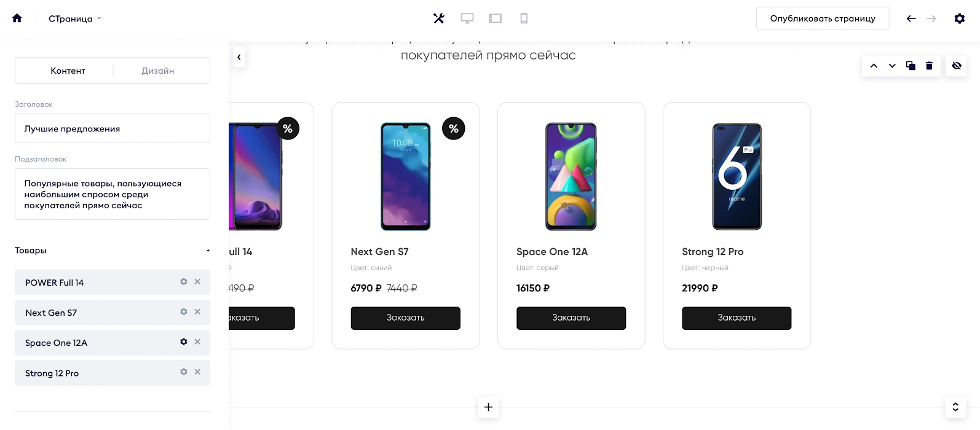The height and width of the screenshot is (430, 980).
Task: Click Опубликовать страницу button
Action: pos(822,18)
